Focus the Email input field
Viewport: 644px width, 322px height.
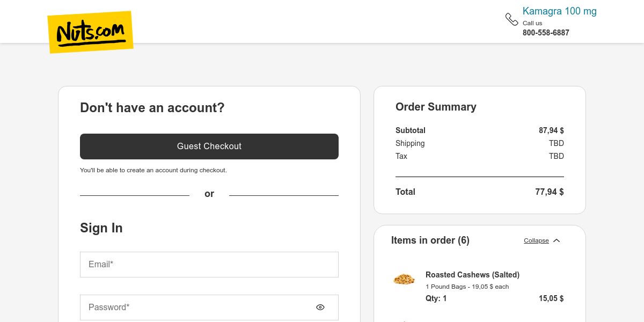[209, 265]
